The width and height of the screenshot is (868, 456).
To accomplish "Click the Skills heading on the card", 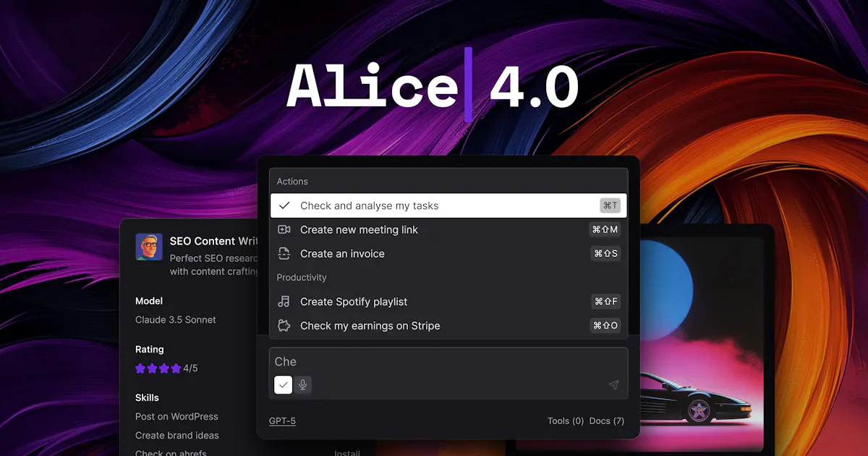I will [147, 397].
